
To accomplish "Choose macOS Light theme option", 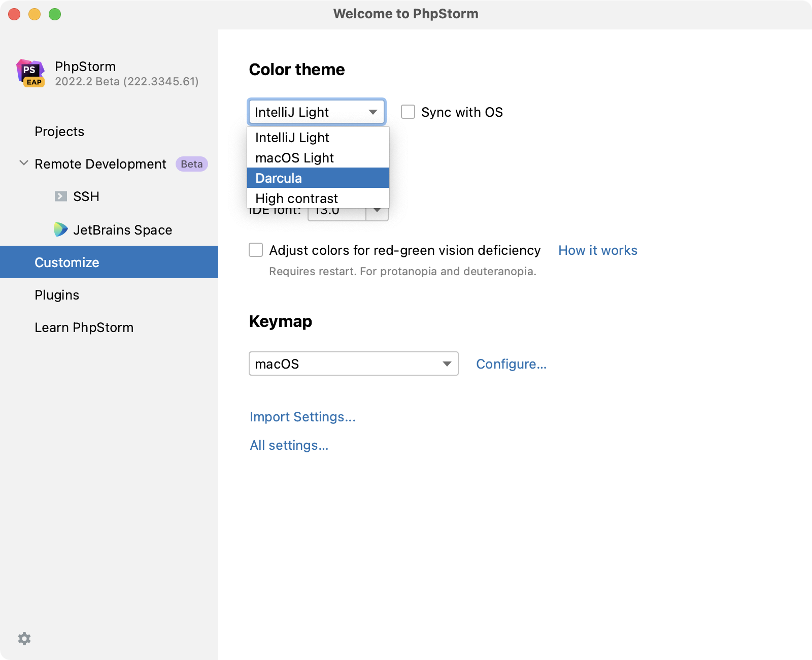I will 318,158.
